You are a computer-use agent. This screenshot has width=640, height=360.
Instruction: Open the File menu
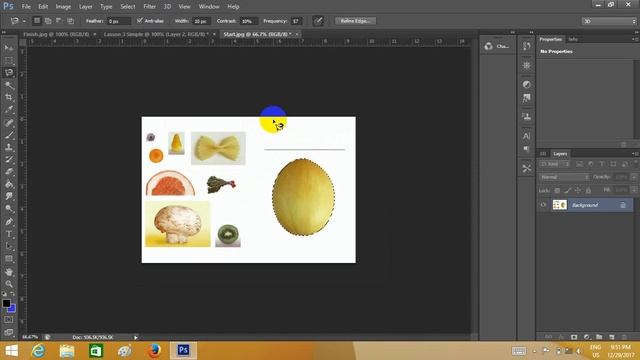click(x=26, y=7)
